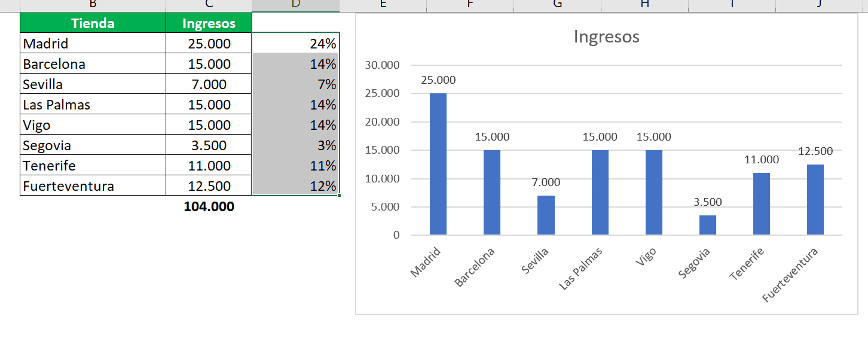This screenshot has height=341, width=868.
Task: Select column J header
Action: [819, 5]
